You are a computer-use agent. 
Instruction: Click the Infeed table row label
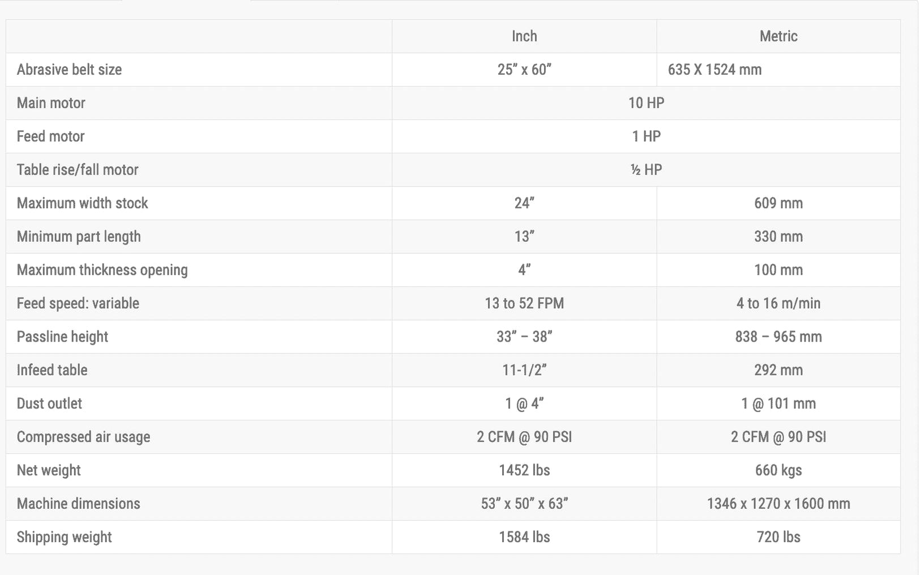(x=52, y=370)
